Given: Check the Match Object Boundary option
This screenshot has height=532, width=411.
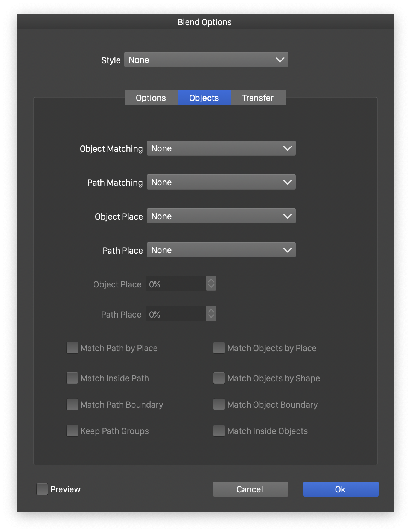Looking at the screenshot, I should pyautogui.click(x=219, y=404).
